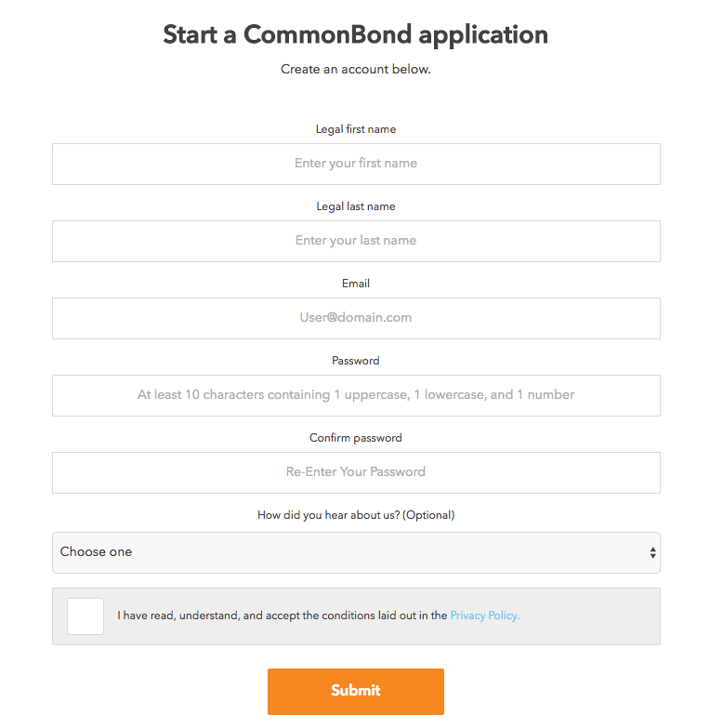Click the 'Password' label above its field
The image size is (723, 728).
click(x=356, y=361)
